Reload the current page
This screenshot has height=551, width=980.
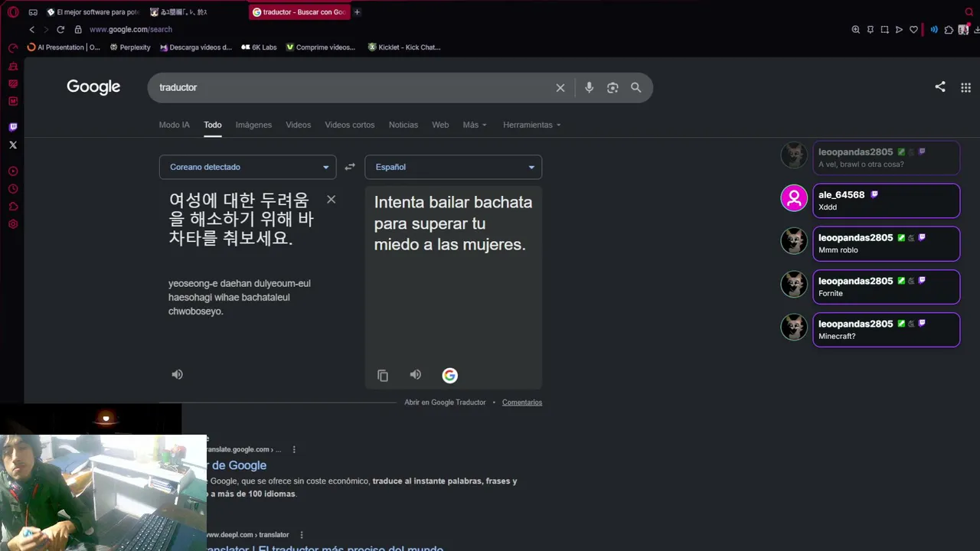pyautogui.click(x=60, y=29)
